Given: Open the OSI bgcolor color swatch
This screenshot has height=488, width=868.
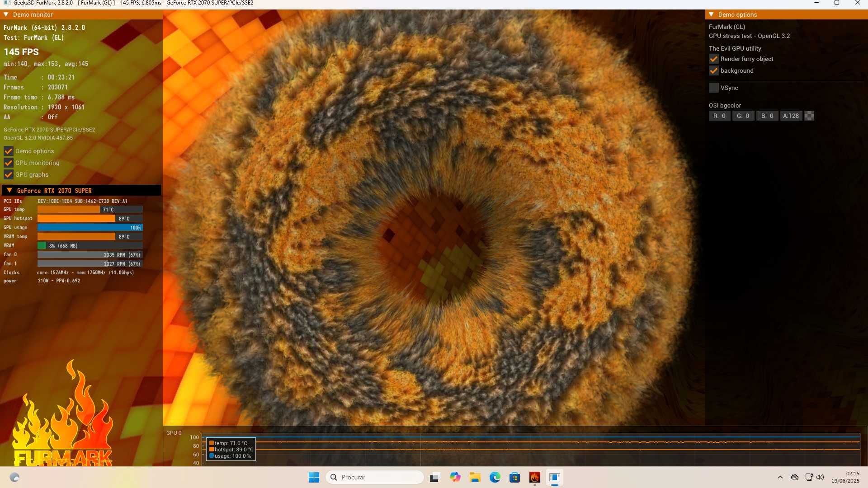Looking at the screenshot, I should pos(809,116).
